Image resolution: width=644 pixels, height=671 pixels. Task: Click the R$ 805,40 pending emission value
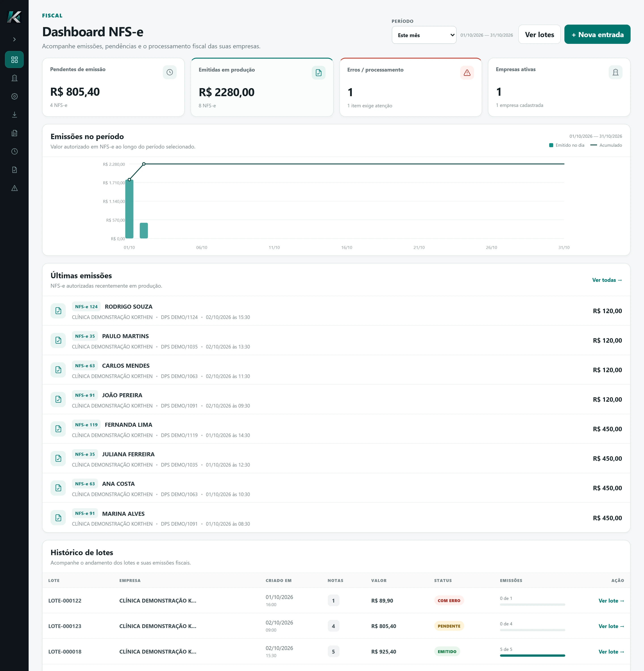pos(75,92)
